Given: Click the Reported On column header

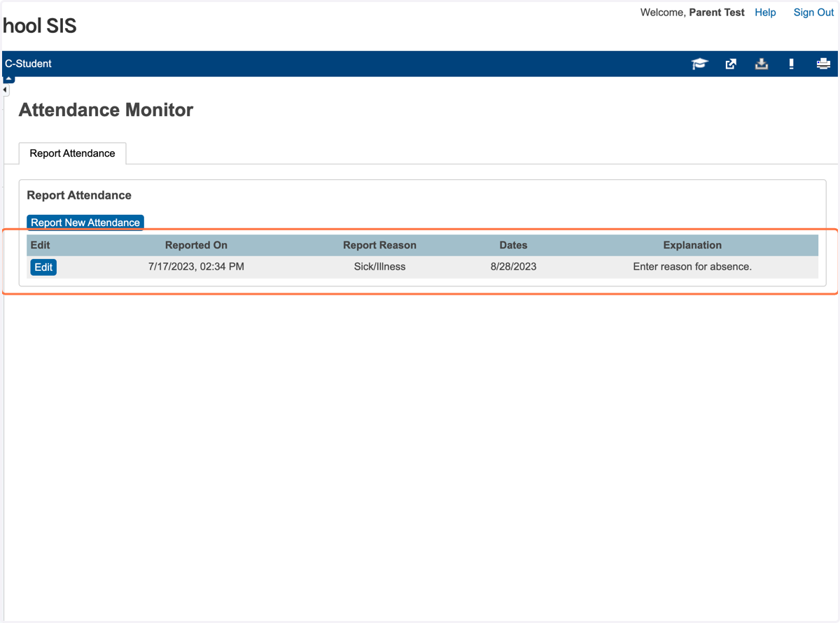Looking at the screenshot, I should (196, 246).
